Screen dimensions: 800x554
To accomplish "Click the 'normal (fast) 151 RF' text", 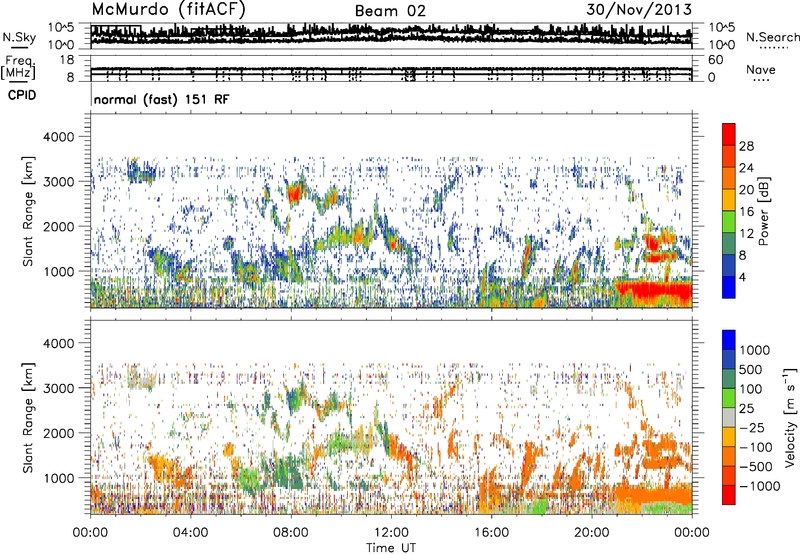I will 161,99.
